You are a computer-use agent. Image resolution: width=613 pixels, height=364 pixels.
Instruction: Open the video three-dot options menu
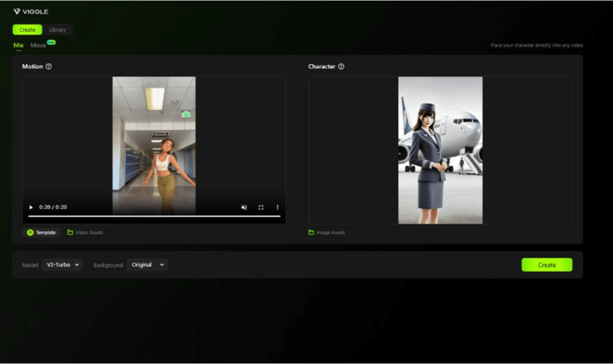pyautogui.click(x=277, y=207)
